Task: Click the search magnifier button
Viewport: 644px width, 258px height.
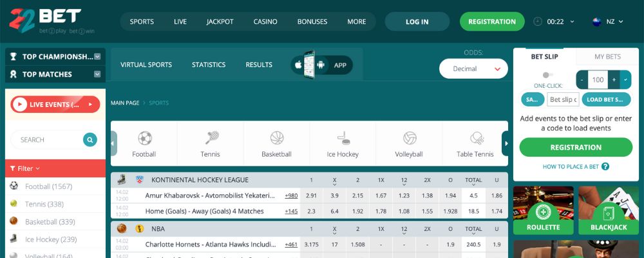Action: (90, 140)
